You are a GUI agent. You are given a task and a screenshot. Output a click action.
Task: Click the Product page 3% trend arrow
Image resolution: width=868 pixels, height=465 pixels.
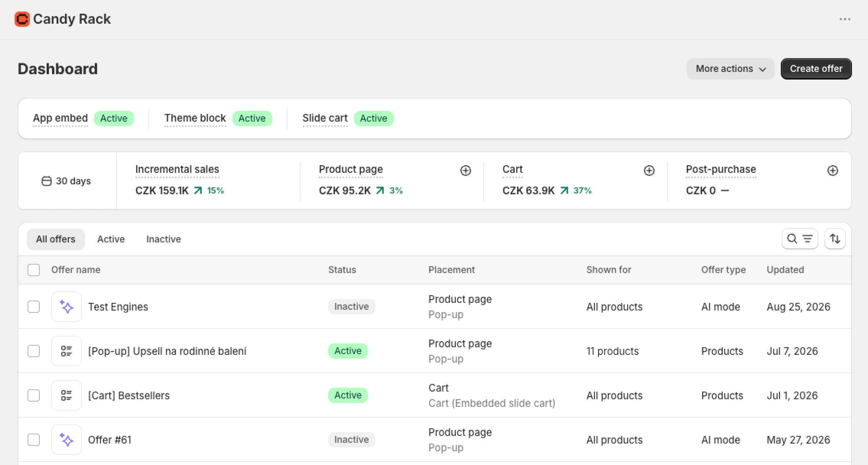click(x=380, y=190)
